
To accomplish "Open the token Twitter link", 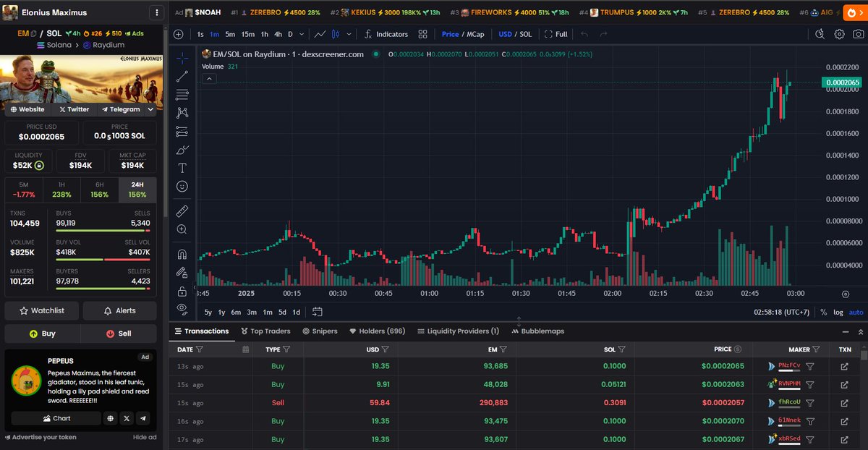I will click(74, 109).
